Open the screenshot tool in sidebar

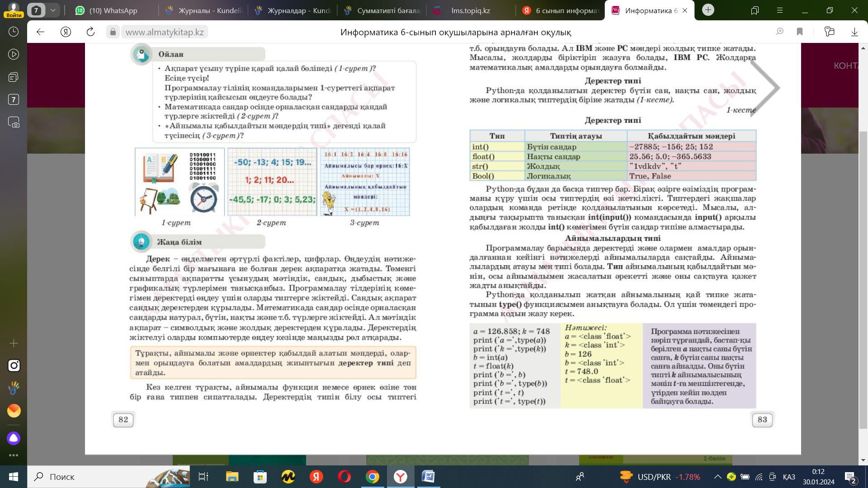(x=14, y=122)
